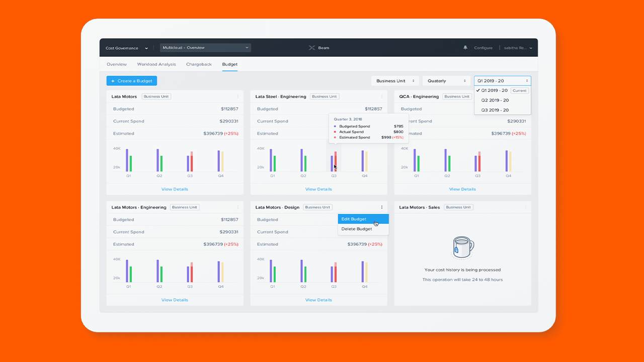Click Budgeted amount $112857 on Lata Motors card
Viewport: 644px width, 362px height.
tap(229, 109)
